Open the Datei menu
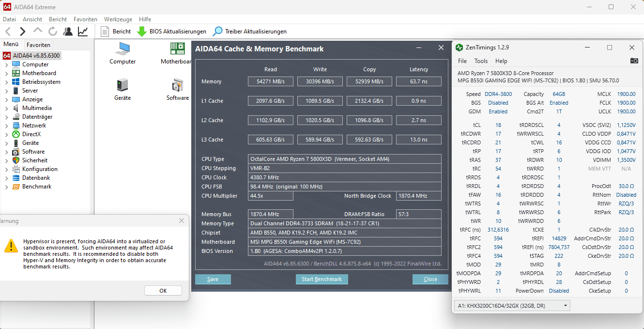644x329 pixels. coord(10,19)
